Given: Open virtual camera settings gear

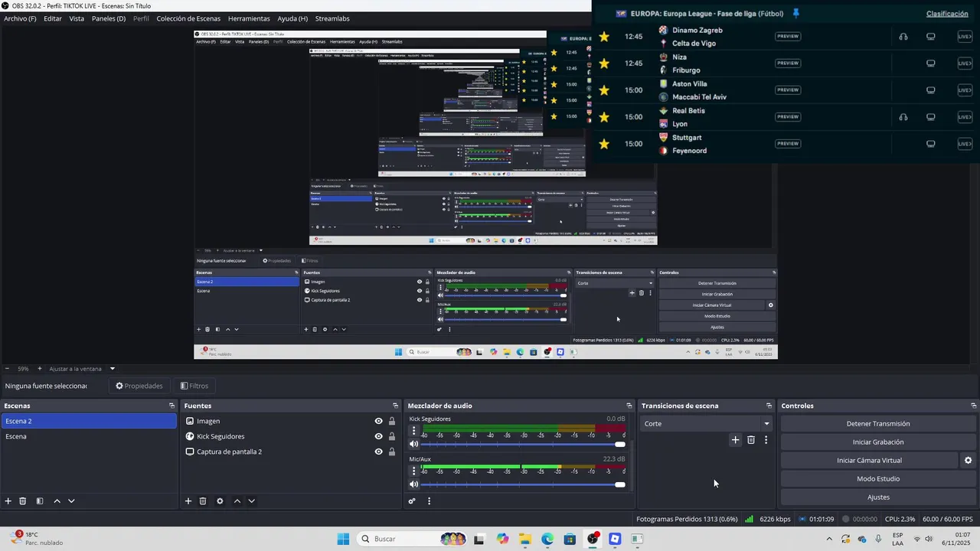Looking at the screenshot, I should [x=968, y=461].
